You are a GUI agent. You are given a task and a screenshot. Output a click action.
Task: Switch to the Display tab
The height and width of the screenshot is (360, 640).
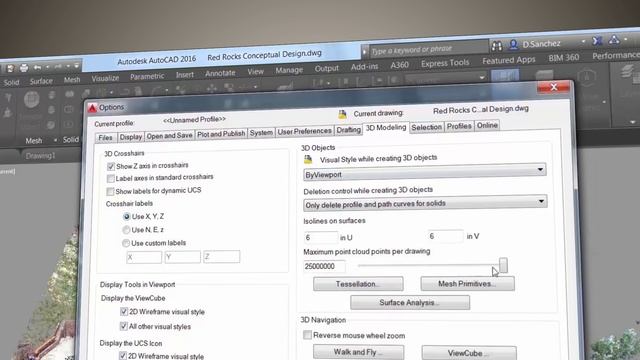[131, 137]
